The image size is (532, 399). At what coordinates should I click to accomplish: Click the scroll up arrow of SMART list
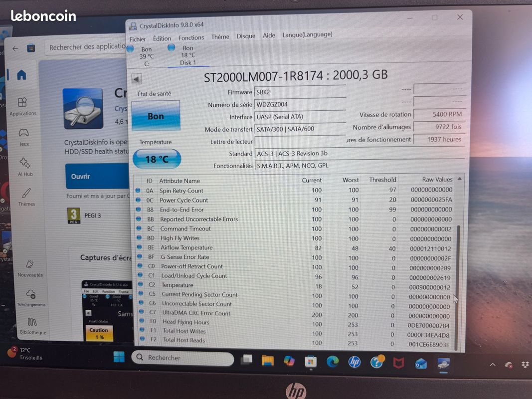coord(459,179)
